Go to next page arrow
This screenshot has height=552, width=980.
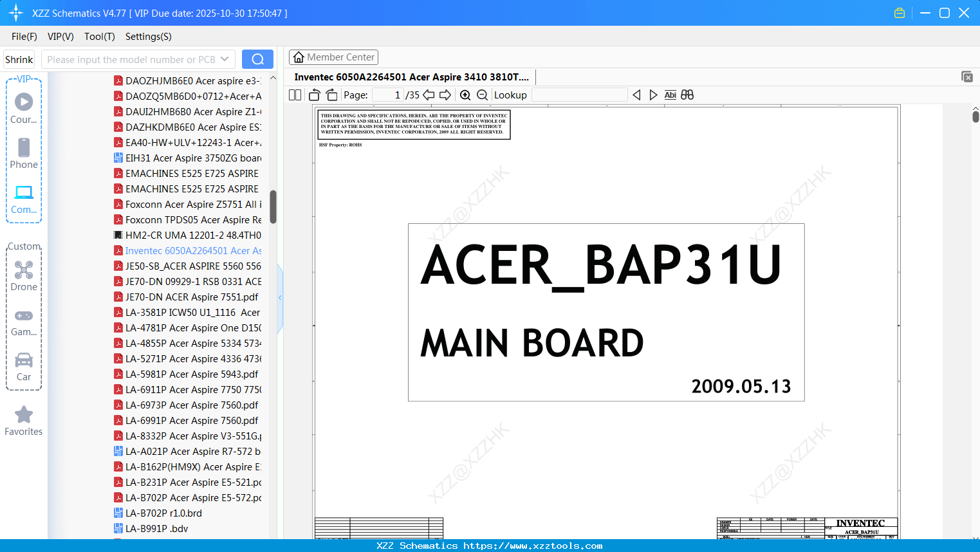[445, 95]
